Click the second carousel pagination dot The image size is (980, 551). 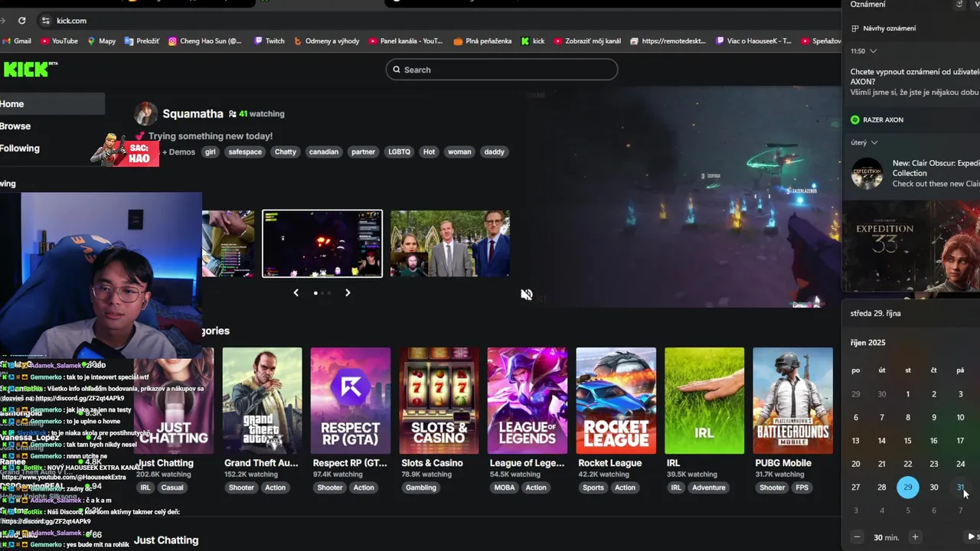tap(322, 293)
